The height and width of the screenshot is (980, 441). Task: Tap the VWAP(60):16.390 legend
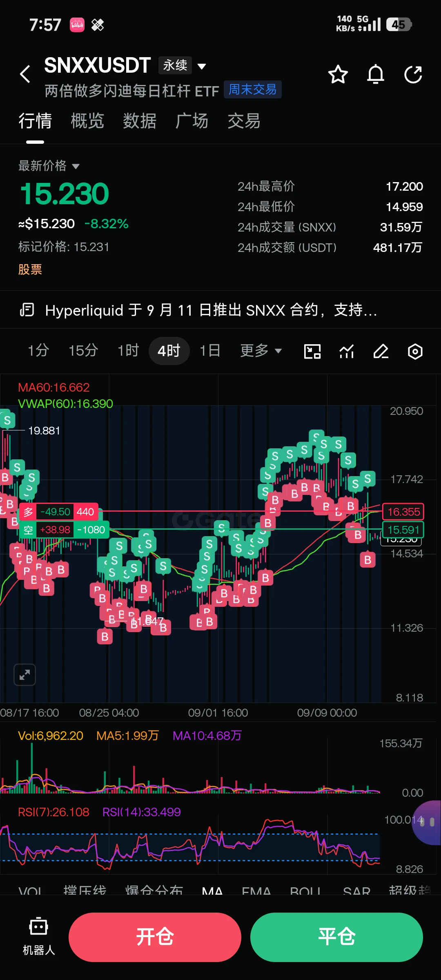[65, 403]
